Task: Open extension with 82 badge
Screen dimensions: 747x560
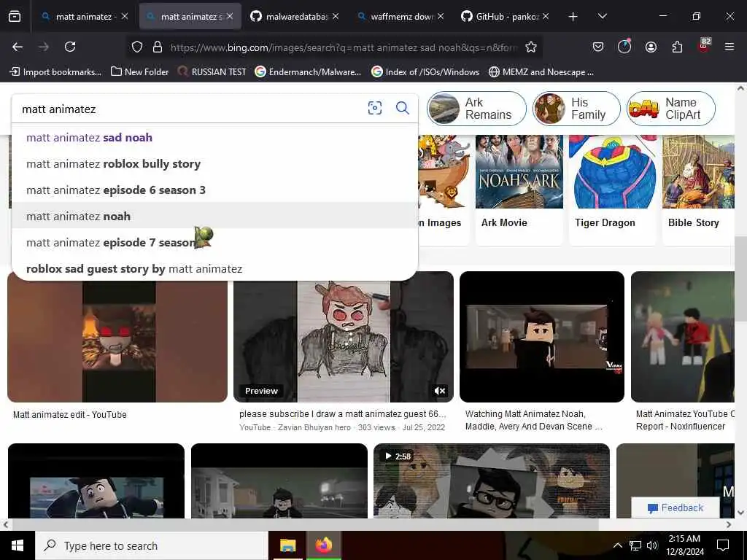Action: coord(704,46)
